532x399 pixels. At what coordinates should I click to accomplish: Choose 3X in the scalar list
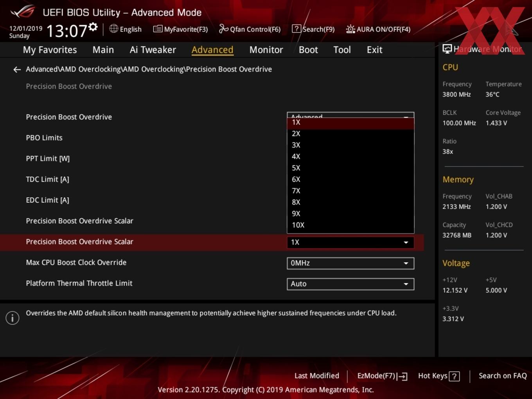[x=350, y=145]
